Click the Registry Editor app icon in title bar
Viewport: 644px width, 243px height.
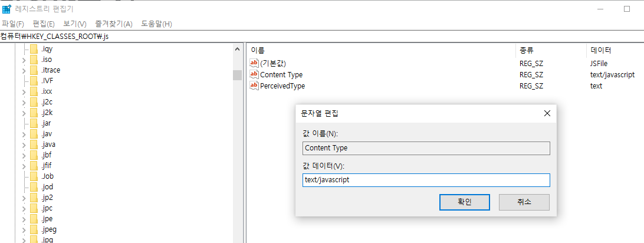6,9
